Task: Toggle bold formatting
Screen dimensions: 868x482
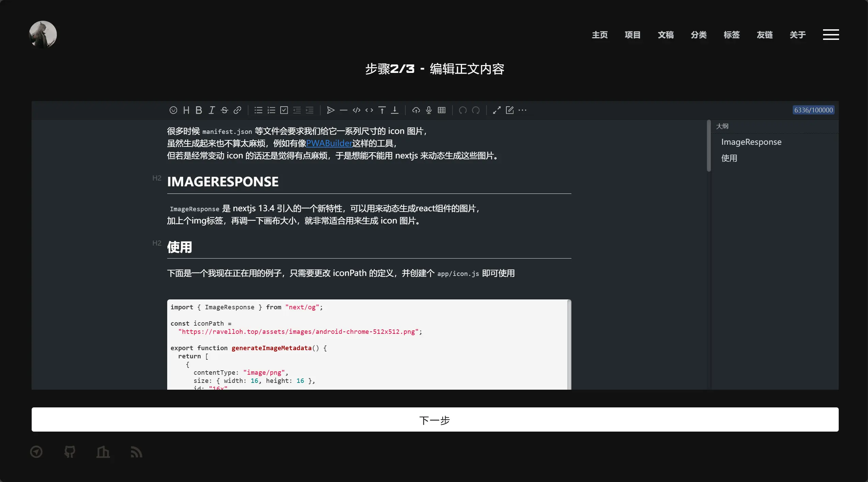Action: click(x=199, y=110)
